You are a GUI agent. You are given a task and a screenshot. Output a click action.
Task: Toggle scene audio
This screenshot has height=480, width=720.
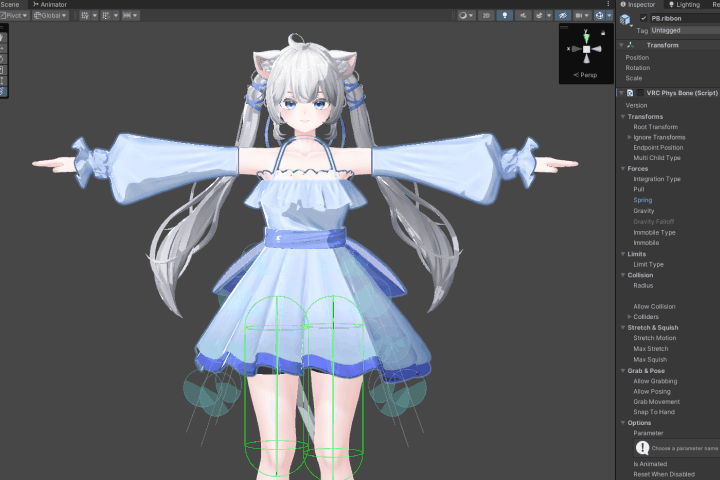click(x=523, y=16)
